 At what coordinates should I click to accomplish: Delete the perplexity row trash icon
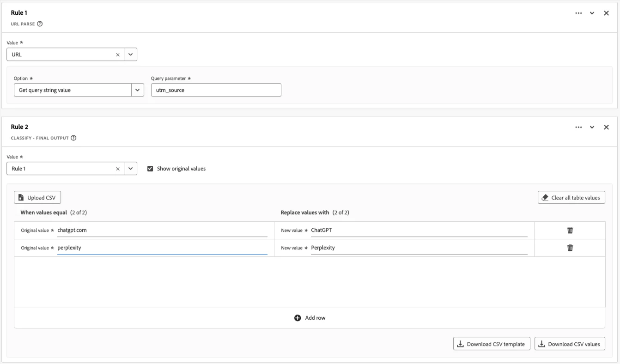click(x=570, y=248)
